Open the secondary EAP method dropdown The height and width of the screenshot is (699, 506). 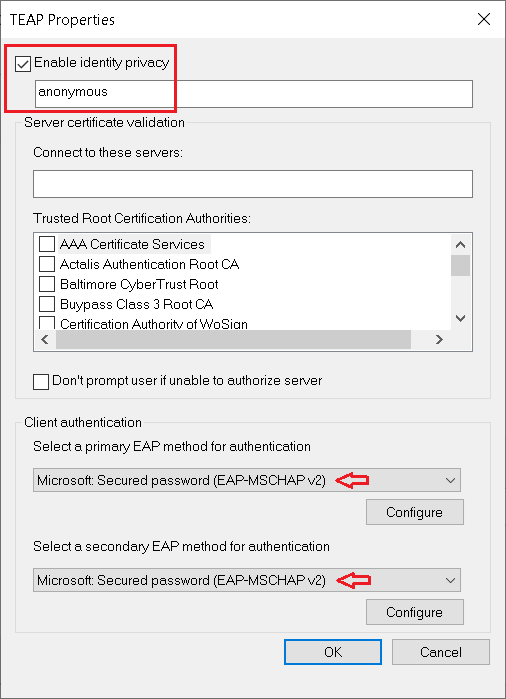(x=247, y=580)
